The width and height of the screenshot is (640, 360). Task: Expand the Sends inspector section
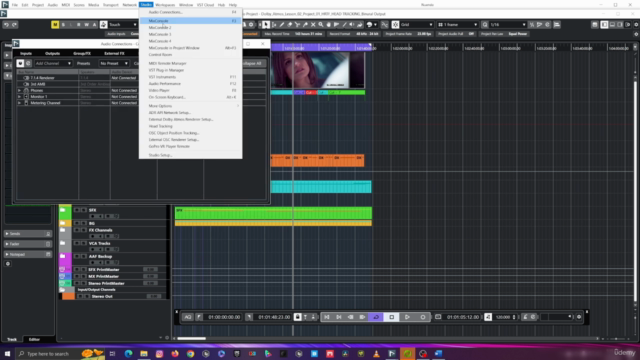(x=28, y=234)
